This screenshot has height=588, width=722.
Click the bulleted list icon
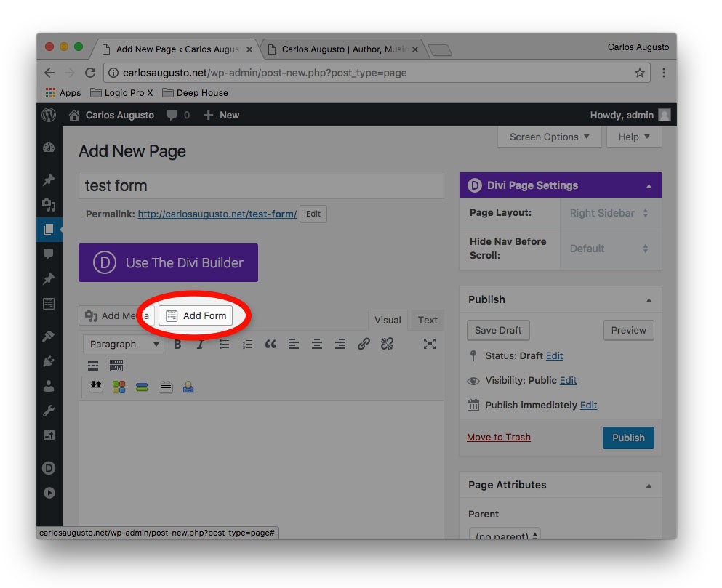225,345
